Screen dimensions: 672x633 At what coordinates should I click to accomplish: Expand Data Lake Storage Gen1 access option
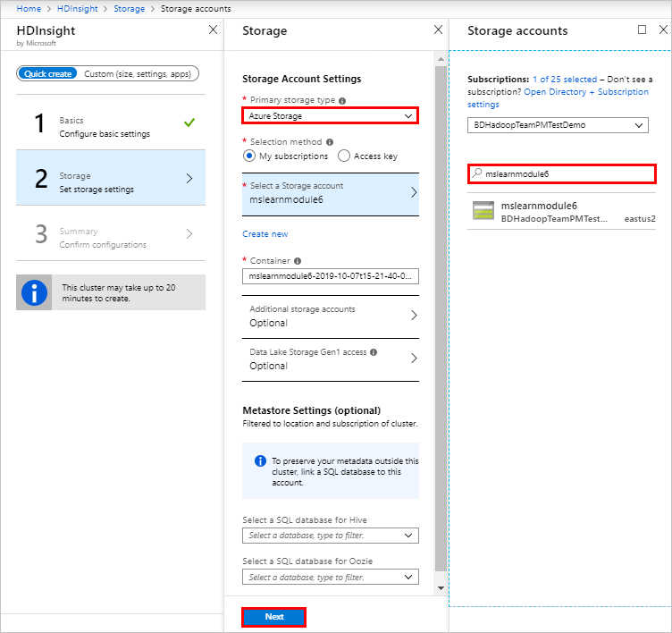pos(330,359)
